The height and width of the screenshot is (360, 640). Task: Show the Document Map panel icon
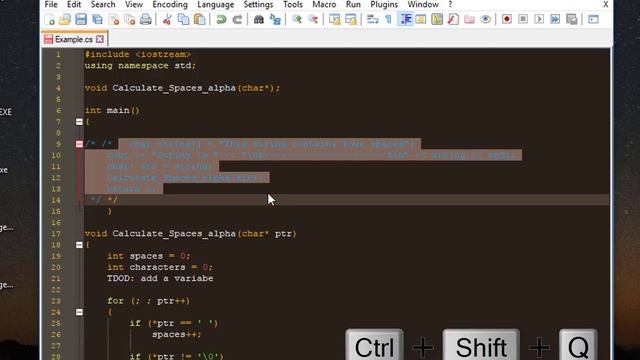pos(437,19)
